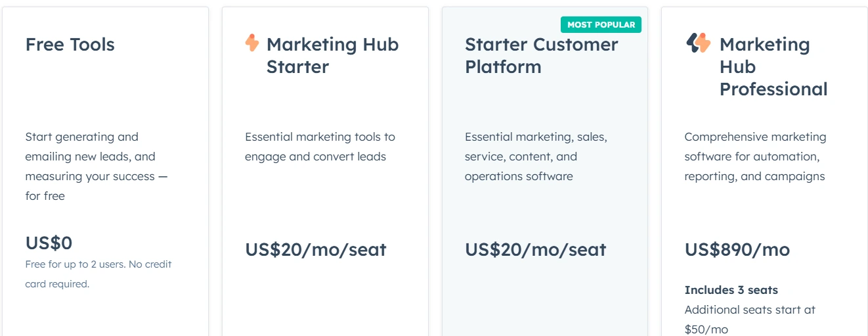Image resolution: width=868 pixels, height=336 pixels.
Task: Click the 'Start generating and emailing new leads' description
Action: (x=97, y=166)
